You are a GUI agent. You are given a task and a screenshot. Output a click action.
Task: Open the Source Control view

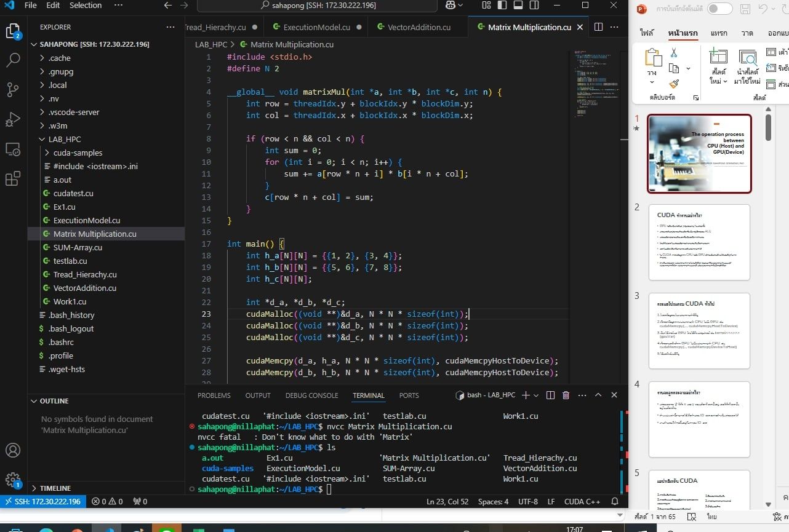pos(13,90)
